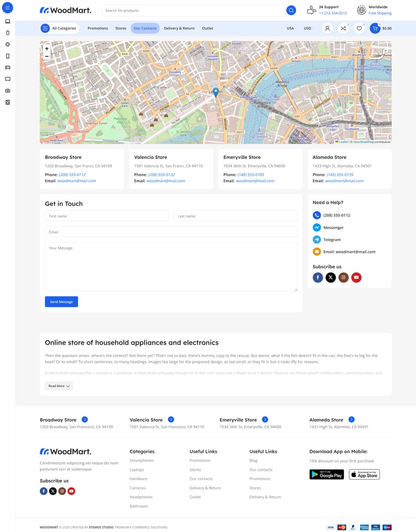Click Free Shipping text in header
The width and height of the screenshot is (416, 532).
[380, 13]
